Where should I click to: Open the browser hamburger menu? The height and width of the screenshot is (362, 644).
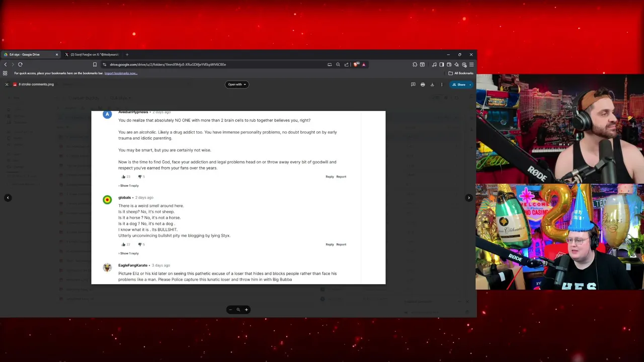coord(471,64)
